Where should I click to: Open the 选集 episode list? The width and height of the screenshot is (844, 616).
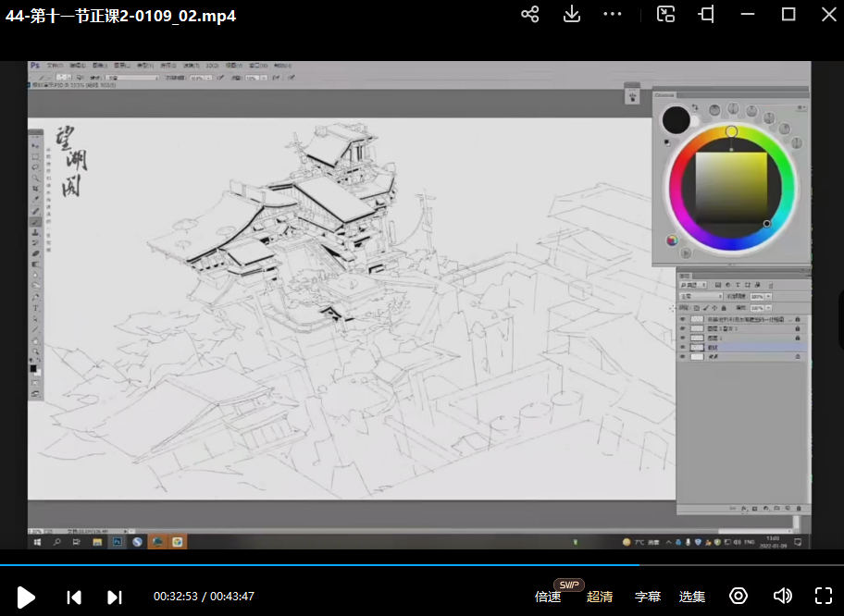692,597
